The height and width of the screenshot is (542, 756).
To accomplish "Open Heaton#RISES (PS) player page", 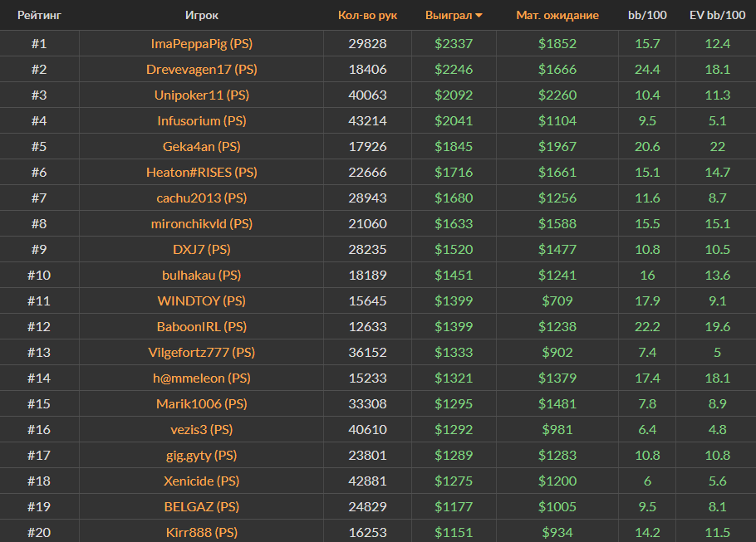I will coord(202,172).
